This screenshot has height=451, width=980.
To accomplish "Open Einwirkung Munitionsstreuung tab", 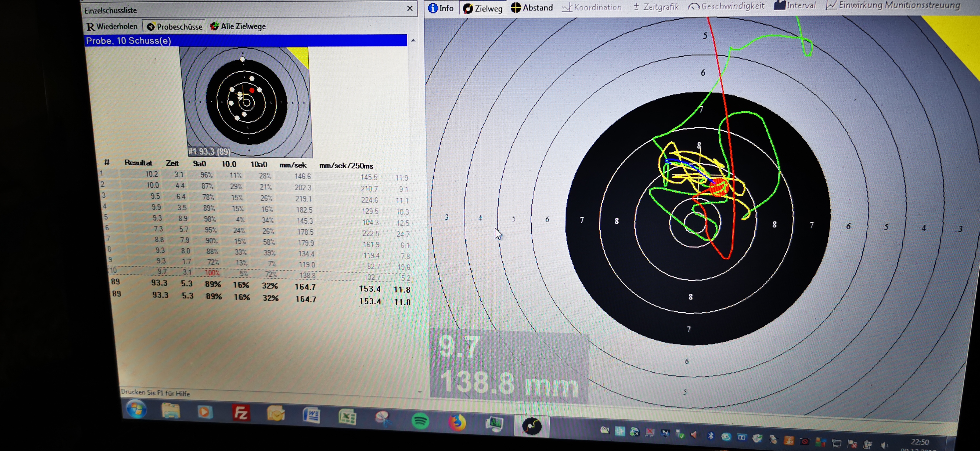I will [892, 5].
